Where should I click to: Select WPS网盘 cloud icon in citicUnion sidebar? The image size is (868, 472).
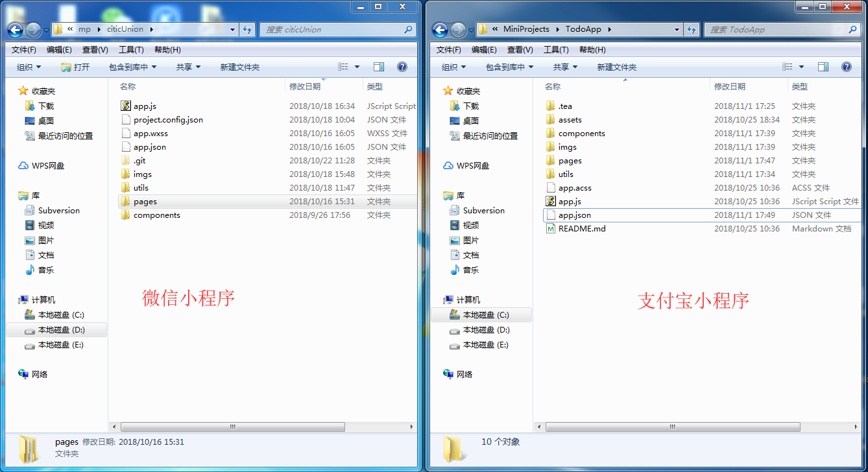(x=23, y=165)
